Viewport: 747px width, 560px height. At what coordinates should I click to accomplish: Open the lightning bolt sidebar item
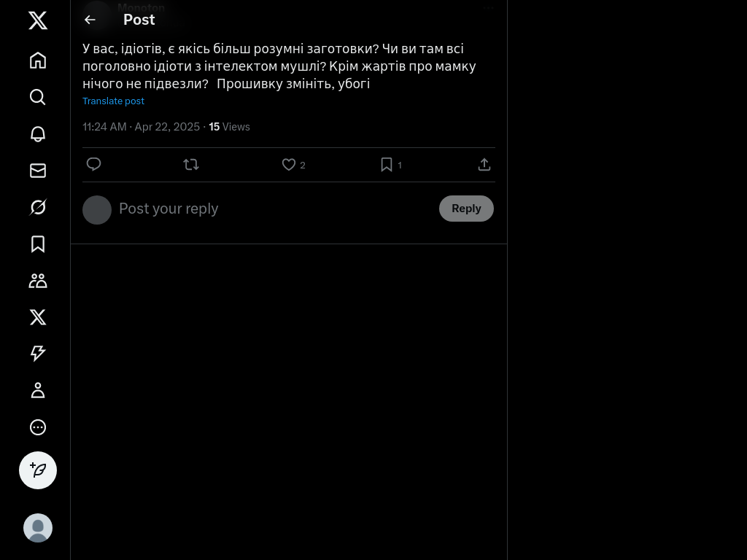pyautogui.click(x=38, y=354)
